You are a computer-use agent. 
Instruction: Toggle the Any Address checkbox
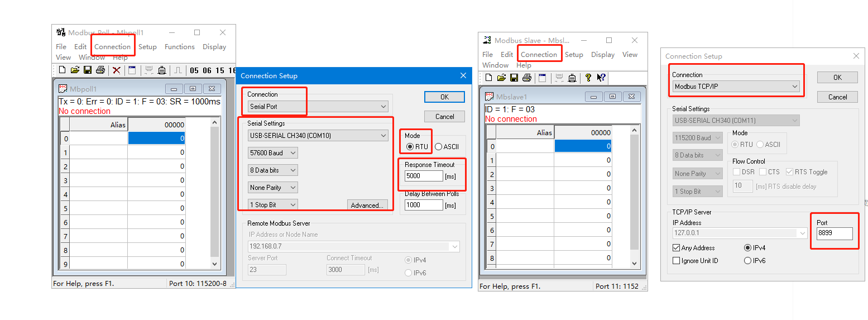(x=677, y=248)
